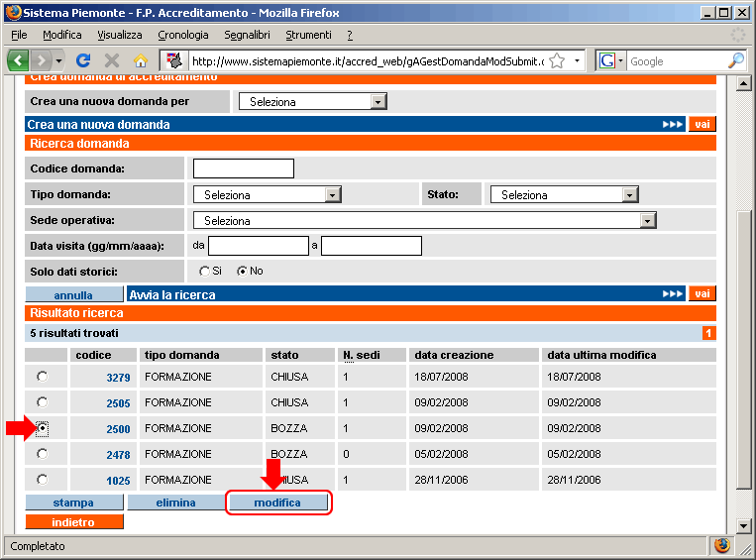Open the Strumenti menu

click(308, 35)
